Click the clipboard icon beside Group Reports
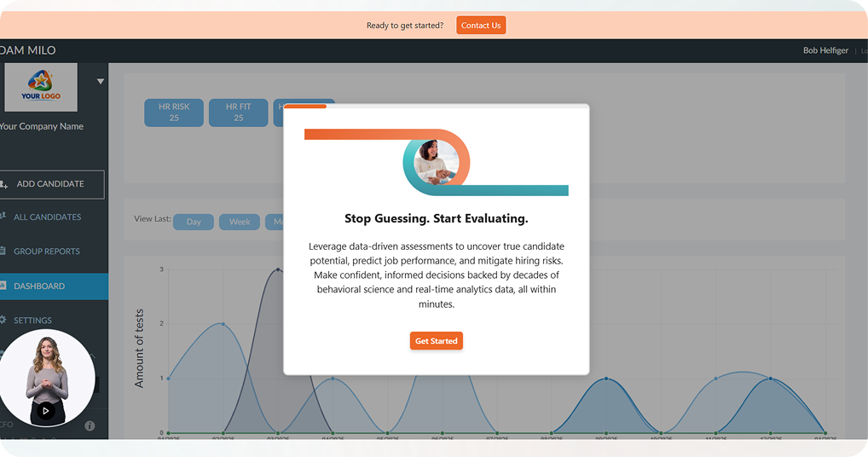The width and height of the screenshot is (868, 457). click(3, 252)
